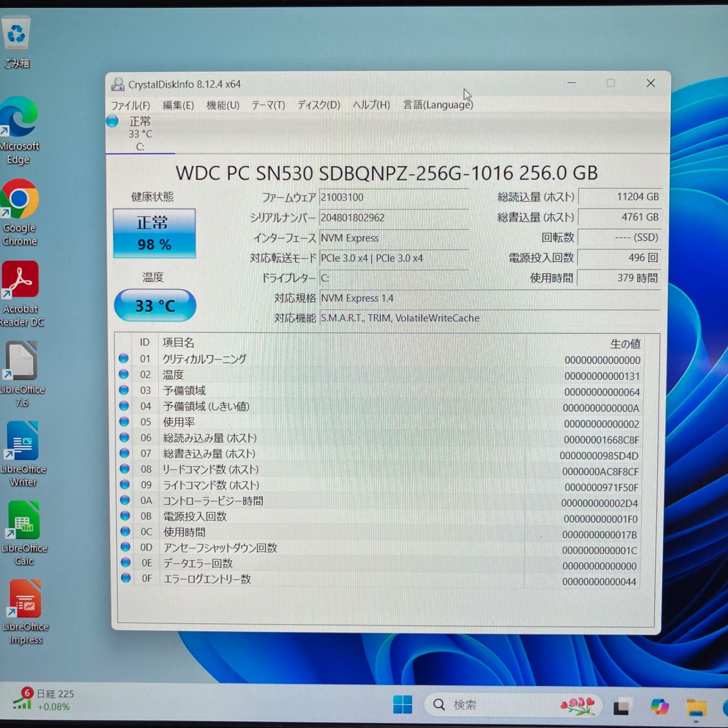Click status dot of 0B 電源投入回数 row
The image size is (728, 728).
[x=125, y=516]
